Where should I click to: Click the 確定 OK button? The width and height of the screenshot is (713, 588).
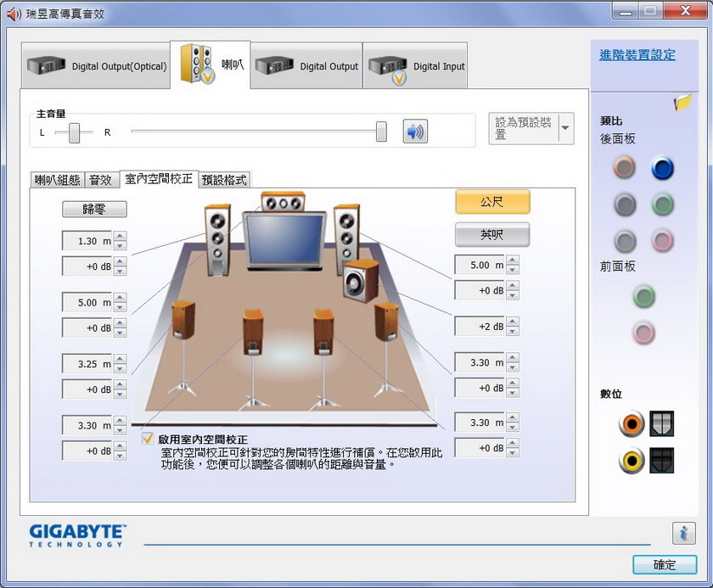click(x=665, y=565)
